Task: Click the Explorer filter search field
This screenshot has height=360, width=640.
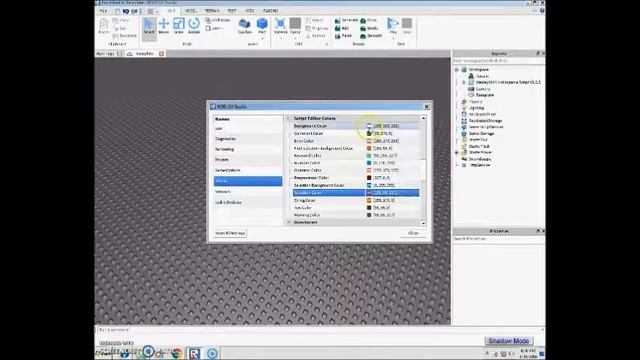Action: click(498, 61)
